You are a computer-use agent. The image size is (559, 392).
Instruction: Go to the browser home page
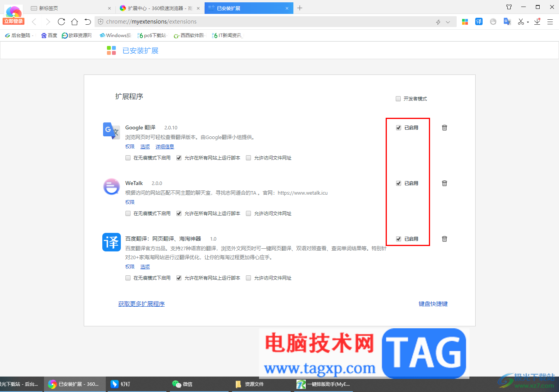75,22
